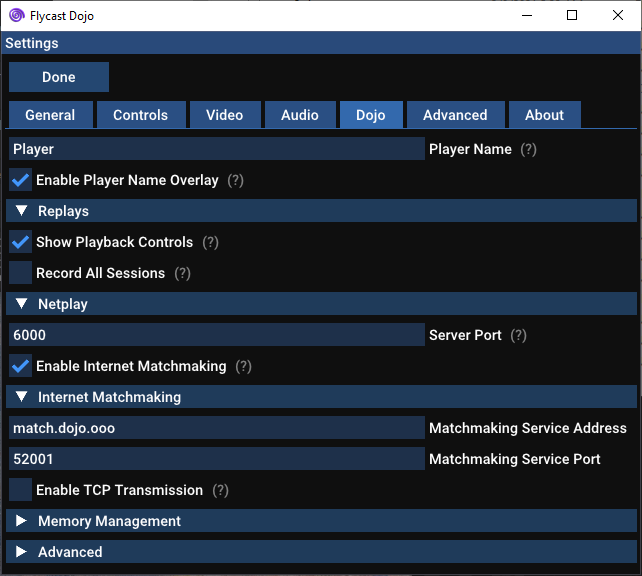The image size is (642, 576).
Task: Click the help marker beside Enable TCP Transmission
Action: (x=220, y=490)
